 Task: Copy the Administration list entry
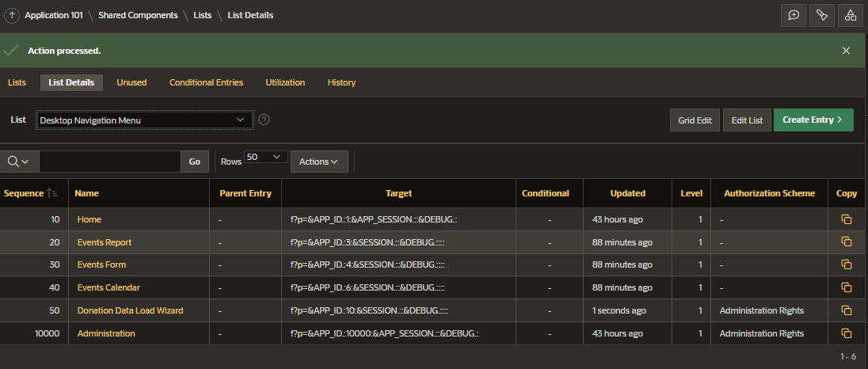(x=846, y=333)
